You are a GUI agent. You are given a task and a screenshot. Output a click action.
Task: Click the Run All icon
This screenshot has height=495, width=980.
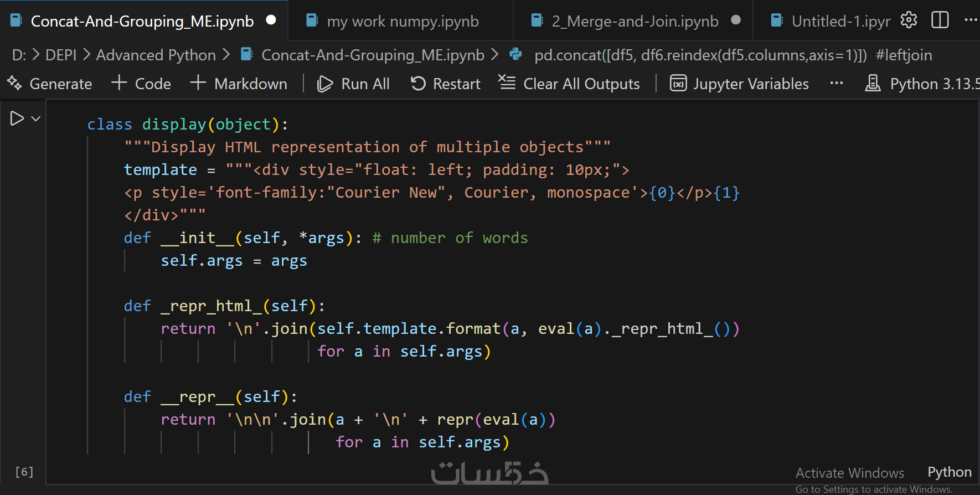(325, 84)
